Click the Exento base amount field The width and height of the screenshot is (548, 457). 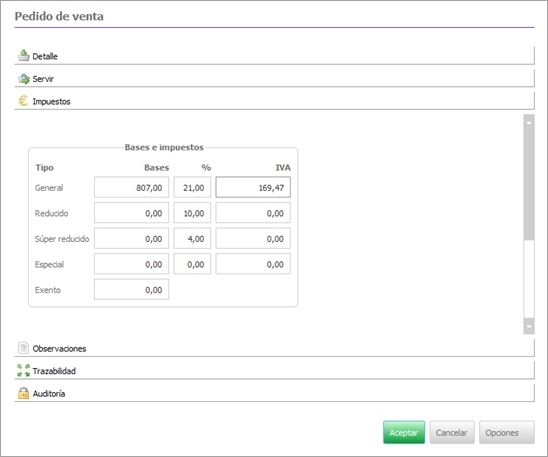[x=131, y=289]
